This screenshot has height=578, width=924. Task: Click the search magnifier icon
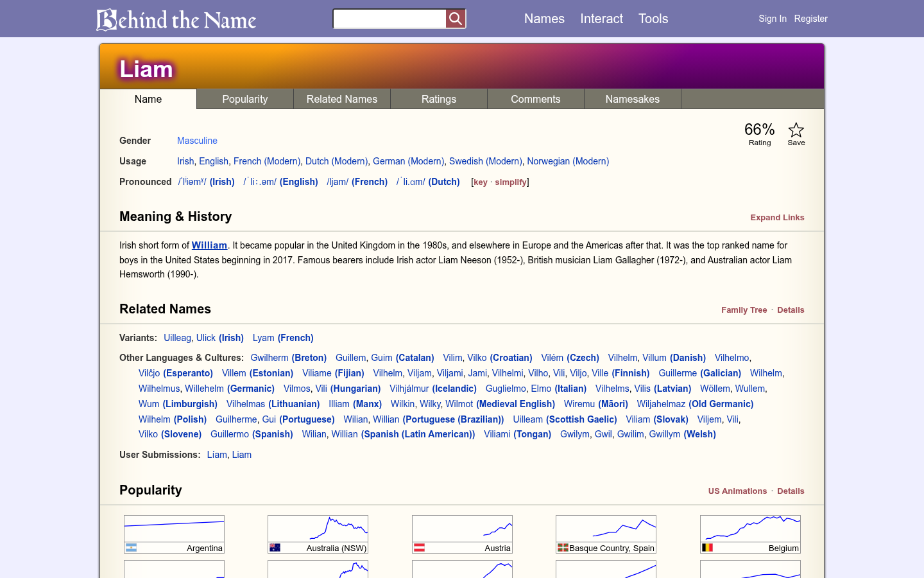456,19
